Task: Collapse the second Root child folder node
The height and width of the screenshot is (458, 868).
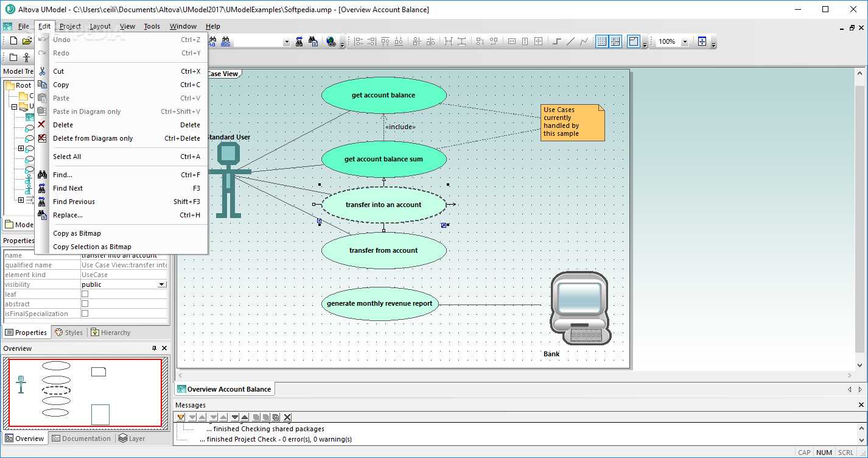Action: click(15, 106)
